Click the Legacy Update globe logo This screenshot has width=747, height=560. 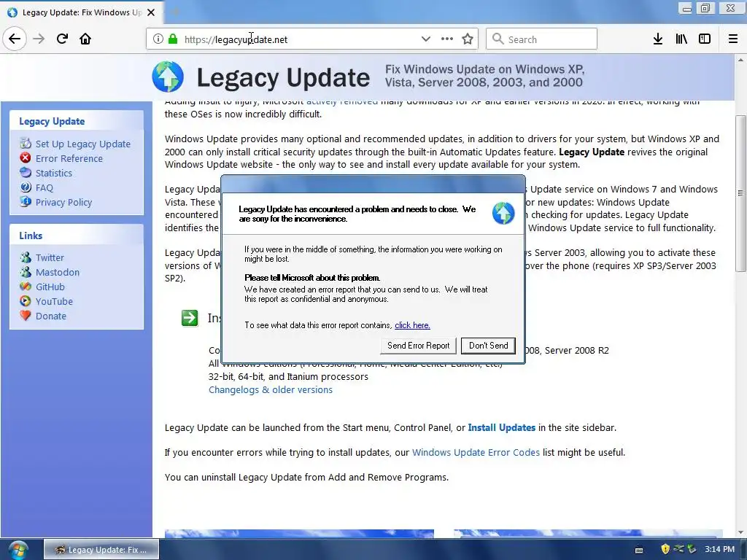[168, 77]
